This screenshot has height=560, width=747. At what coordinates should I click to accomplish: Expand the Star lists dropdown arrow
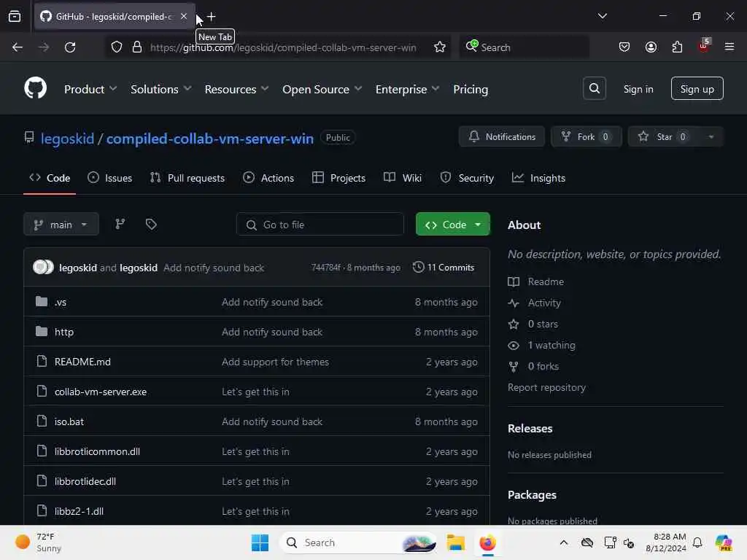click(711, 136)
